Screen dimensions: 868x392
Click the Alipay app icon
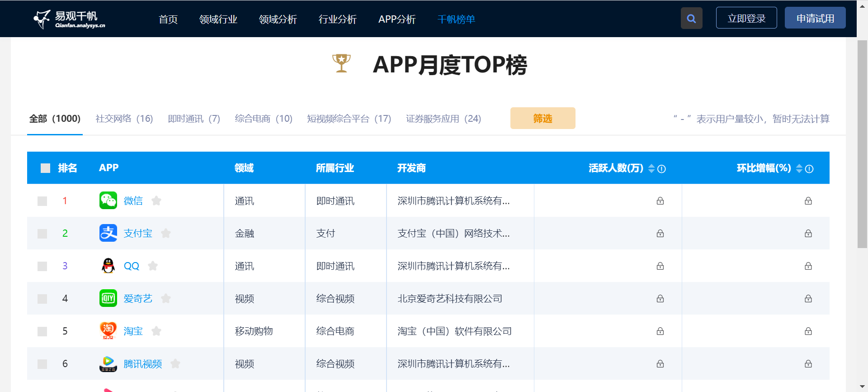108,233
